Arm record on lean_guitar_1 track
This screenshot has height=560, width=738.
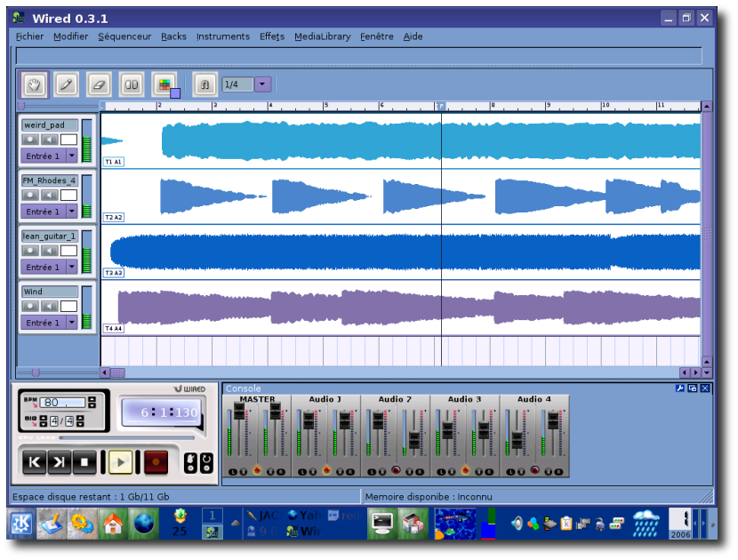pyautogui.click(x=30, y=251)
